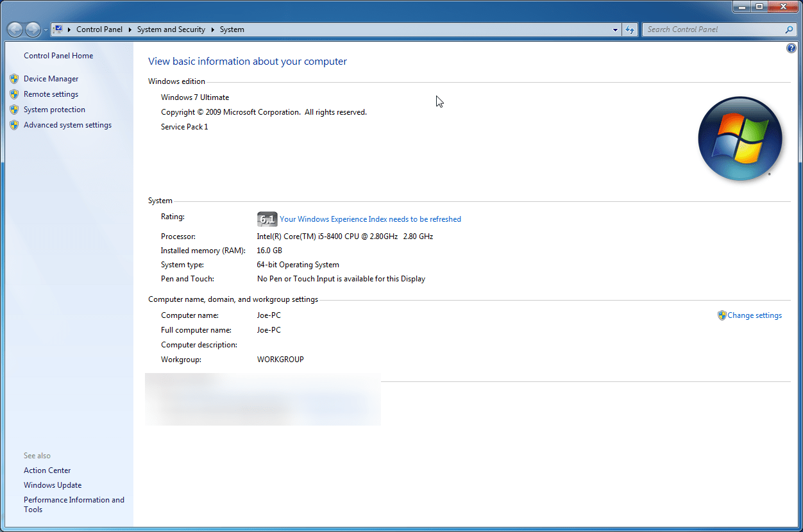Click the processor value Intel Core i5-8400

pyautogui.click(x=345, y=237)
